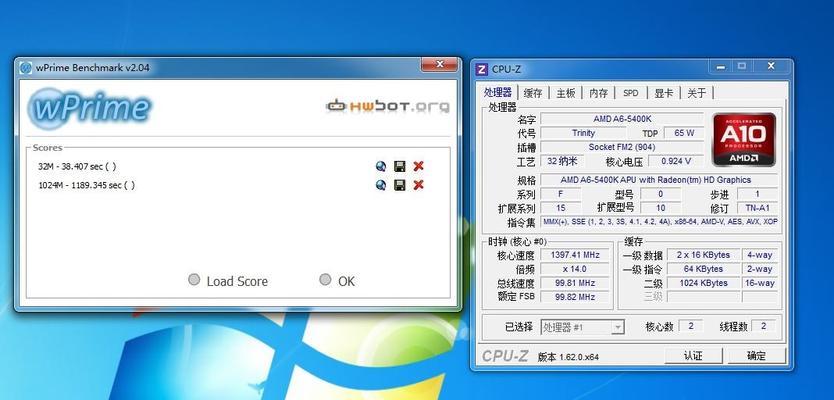Click the 认证 button in CPU-Z
Screen dimensions: 834x400
pyautogui.click(x=693, y=356)
